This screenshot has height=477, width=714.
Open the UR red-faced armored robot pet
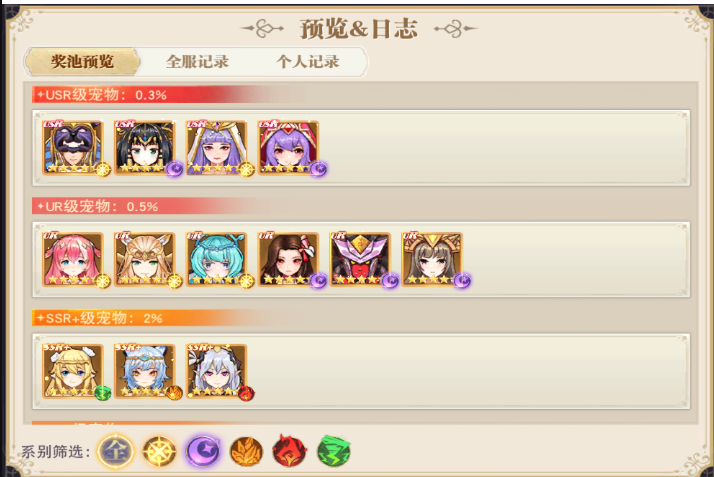pos(361,259)
